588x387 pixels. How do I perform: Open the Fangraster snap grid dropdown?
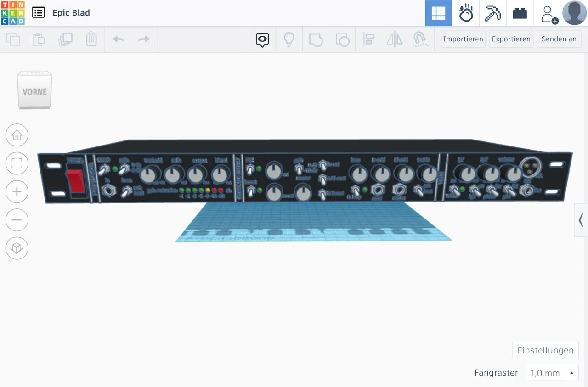552,373
